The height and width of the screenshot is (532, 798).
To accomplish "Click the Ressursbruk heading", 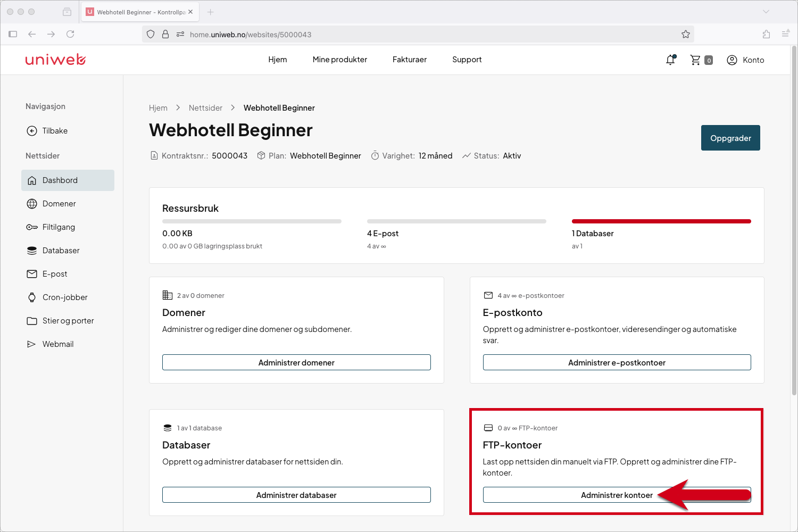I will (x=190, y=209).
